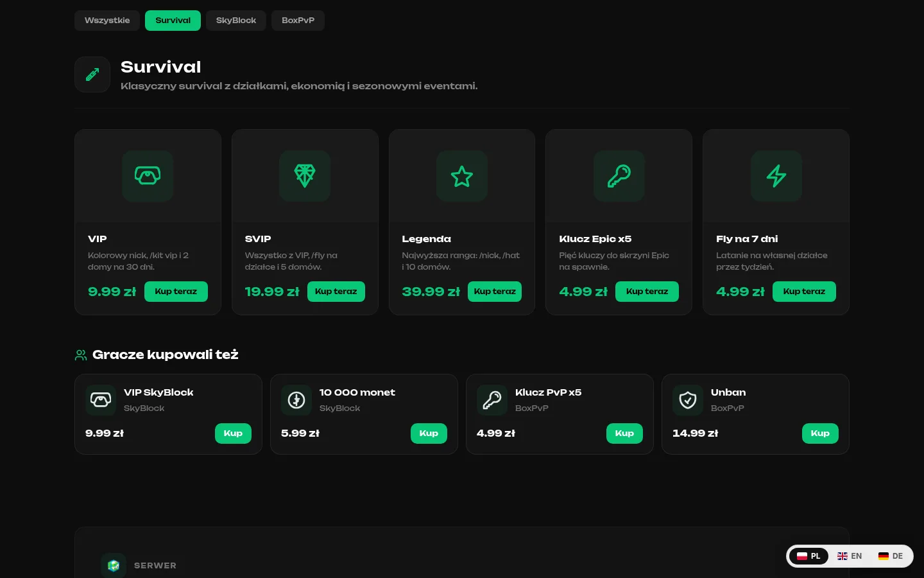Click the Gracze kupowali też heading
This screenshot has width=924, height=578.
[166, 355]
